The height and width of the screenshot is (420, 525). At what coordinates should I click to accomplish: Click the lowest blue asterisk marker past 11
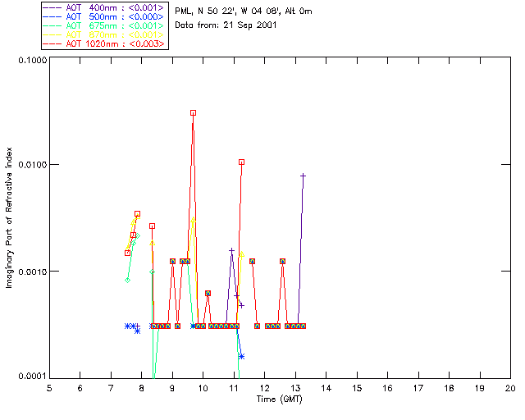click(x=241, y=356)
